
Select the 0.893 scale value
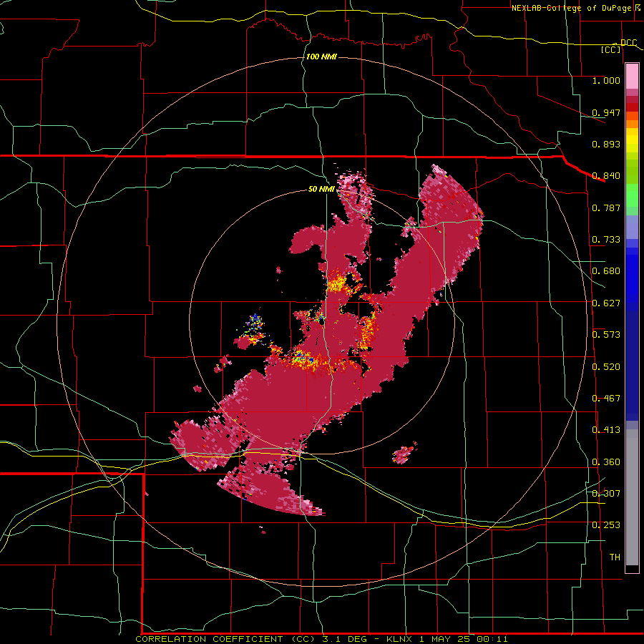point(606,144)
